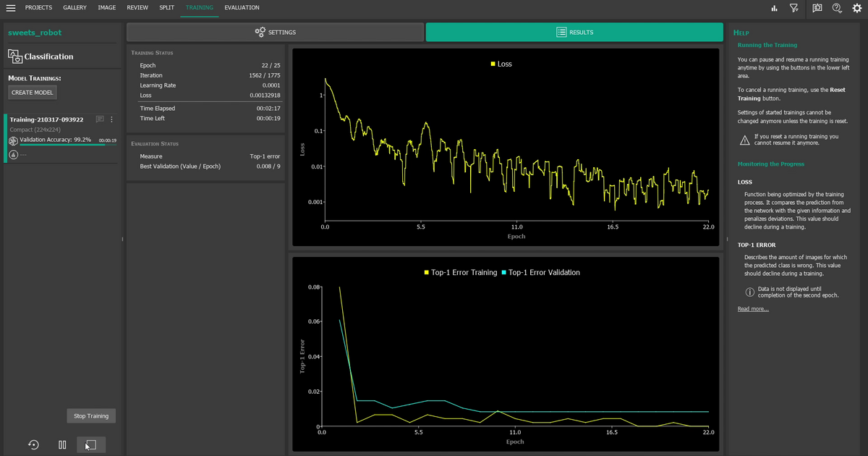The height and width of the screenshot is (456, 868).
Task: Switch to the Evaluation tab
Action: [x=242, y=8]
